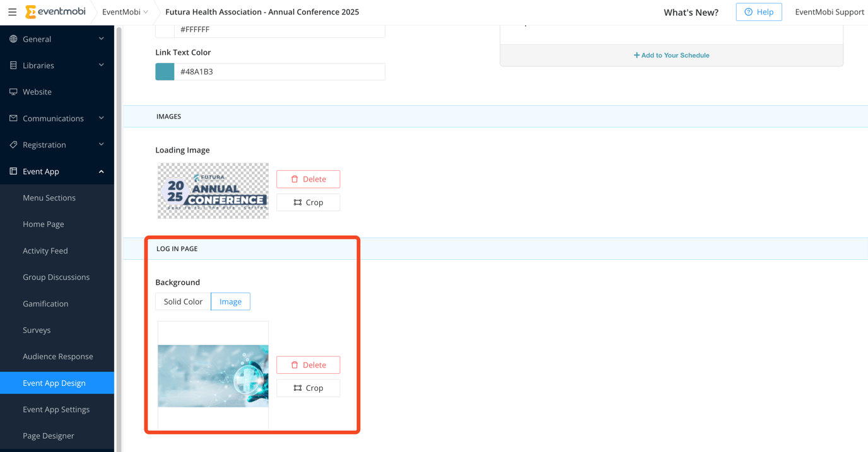
Task: Collapse the Event App section chevron
Action: coord(102,171)
